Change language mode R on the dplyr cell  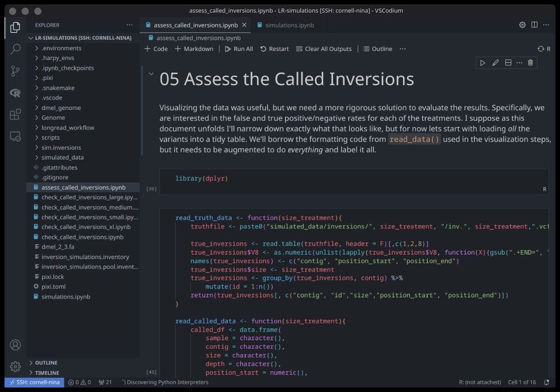click(x=544, y=189)
